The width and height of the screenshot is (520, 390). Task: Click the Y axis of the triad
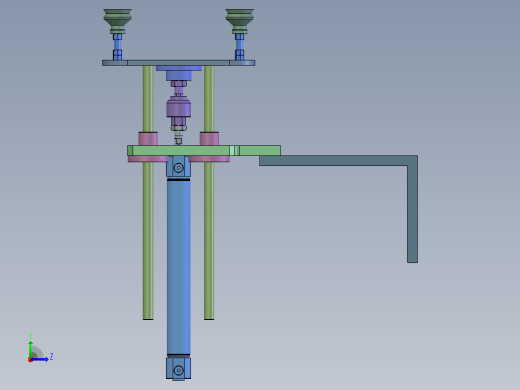[x=30, y=348]
